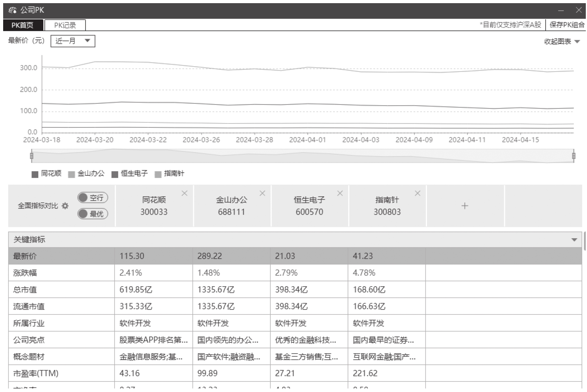
Task: Click 保存PK组合 button
Action: 567,25
